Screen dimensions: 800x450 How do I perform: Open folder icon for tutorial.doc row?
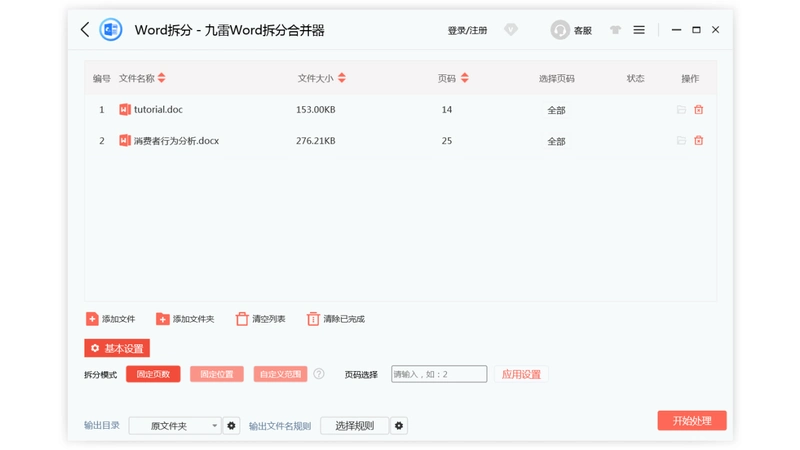pos(681,110)
